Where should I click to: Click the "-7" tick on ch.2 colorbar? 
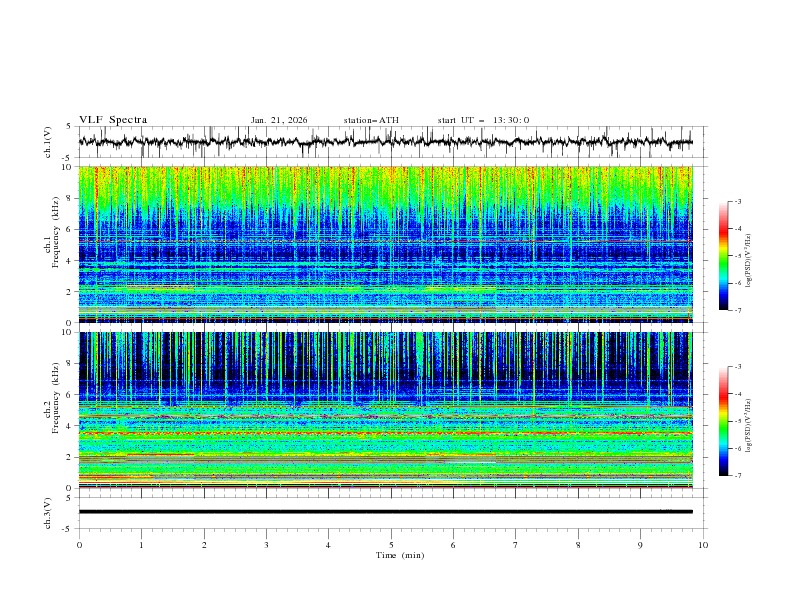pos(738,476)
